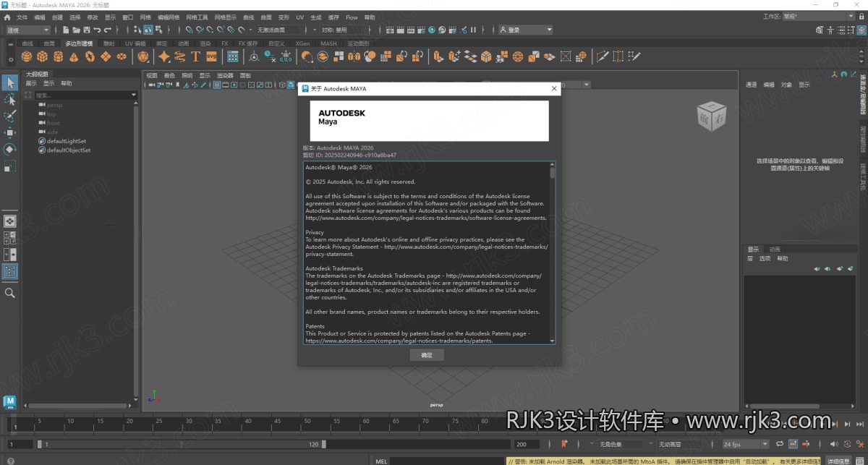
Task: Open the 建模 menu set dropdown
Action: pos(27,30)
